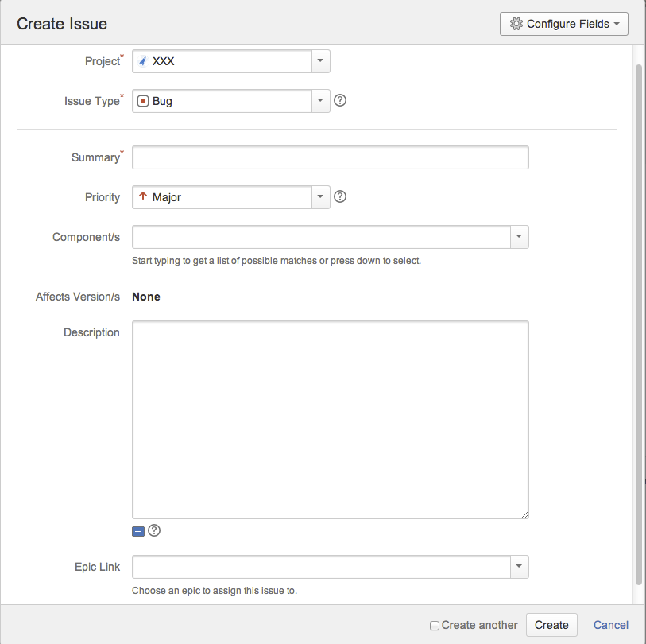Click the Priority help question mark icon

click(x=340, y=196)
